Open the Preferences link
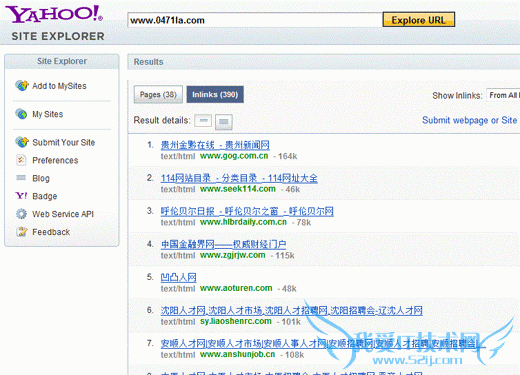520x375 pixels. click(x=55, y=160)
